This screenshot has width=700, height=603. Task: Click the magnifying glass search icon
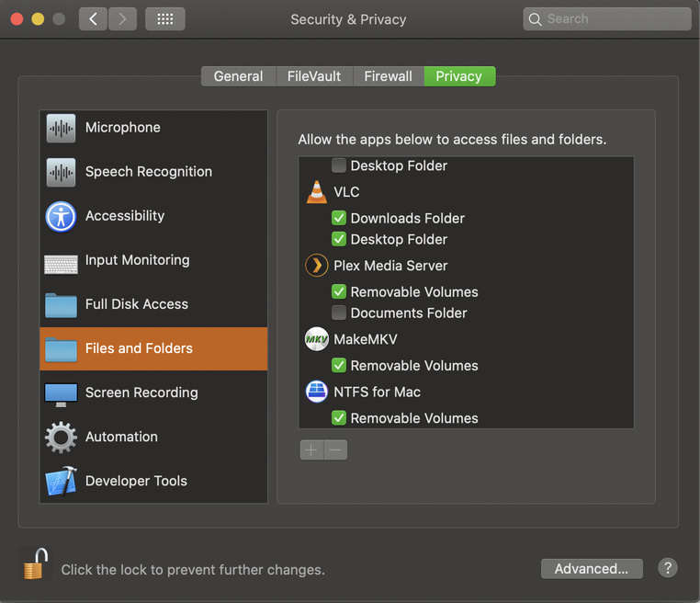[x=535, y=19]
